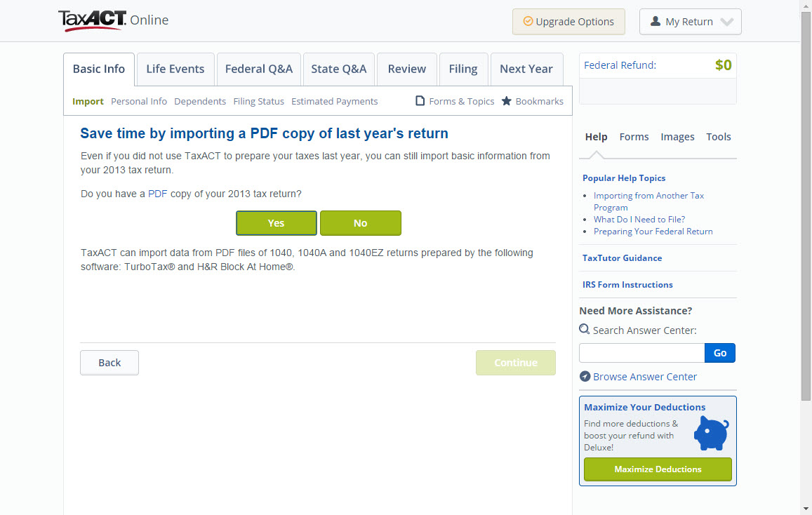Choose No for PDF copy question
The image size is (812, 515).
pos(360,223)
